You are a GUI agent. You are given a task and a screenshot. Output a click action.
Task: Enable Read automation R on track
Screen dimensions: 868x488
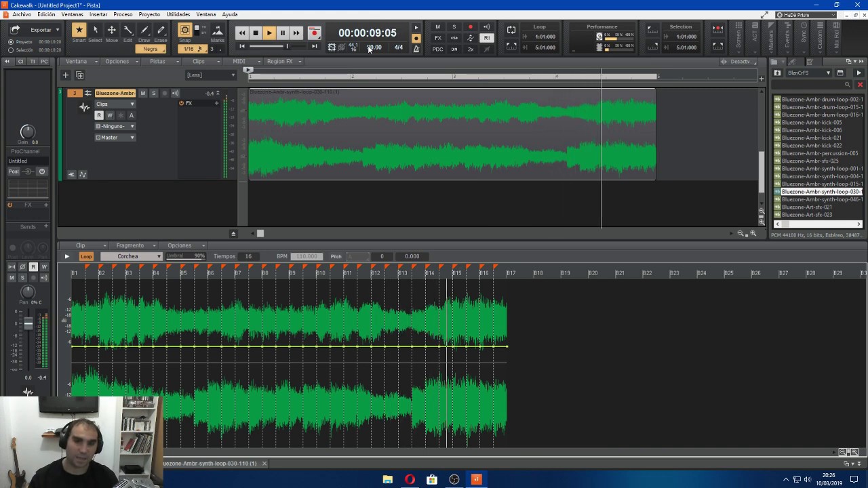[99, 115]
